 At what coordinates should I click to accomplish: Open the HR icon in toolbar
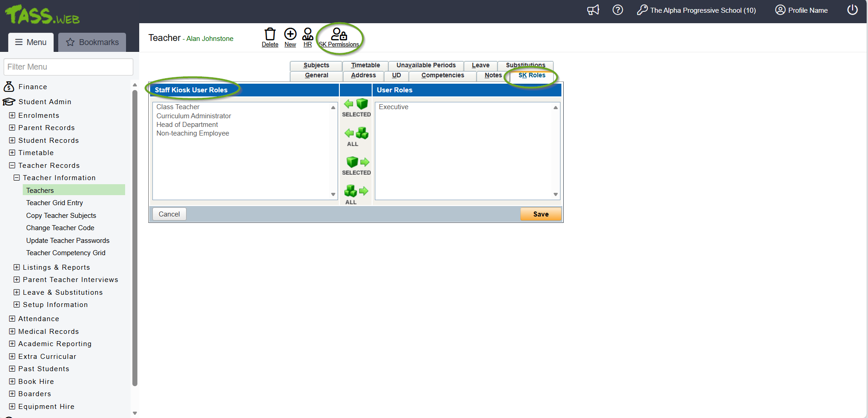tap(308, 35)
